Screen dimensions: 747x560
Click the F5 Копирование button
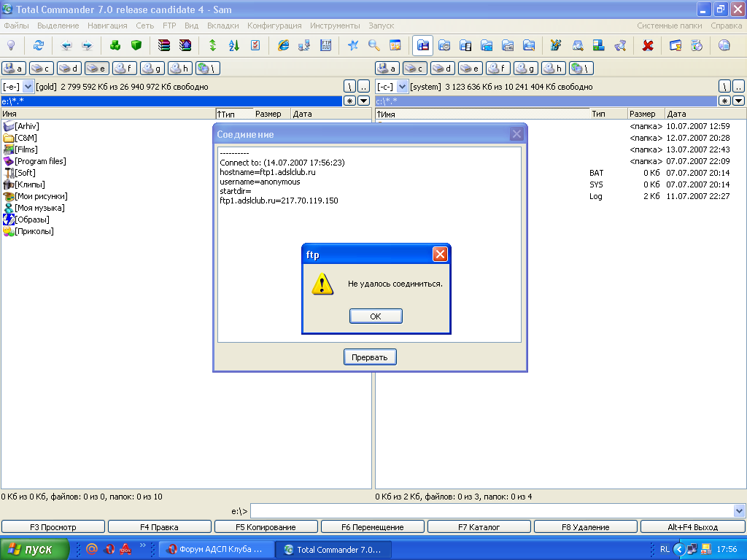266,527
